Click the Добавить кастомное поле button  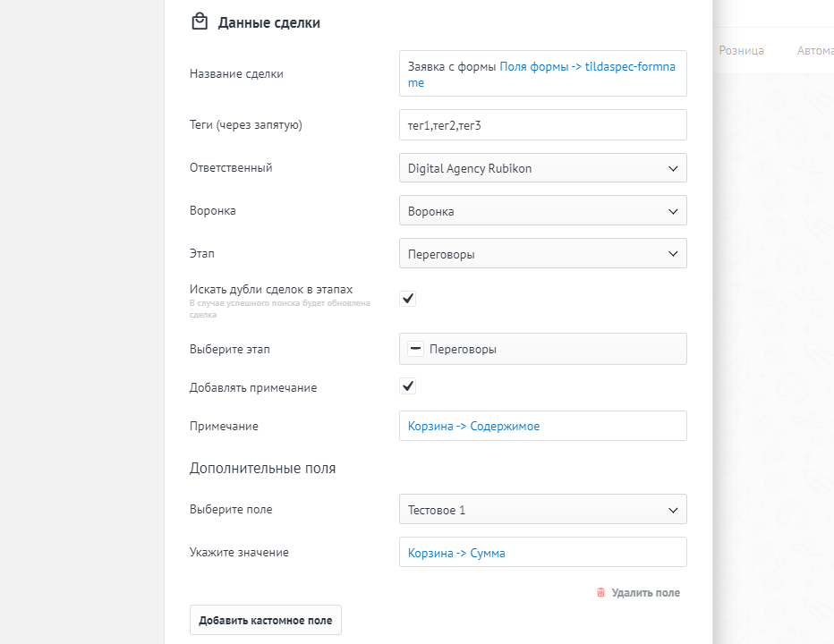(x=265, y=621)
